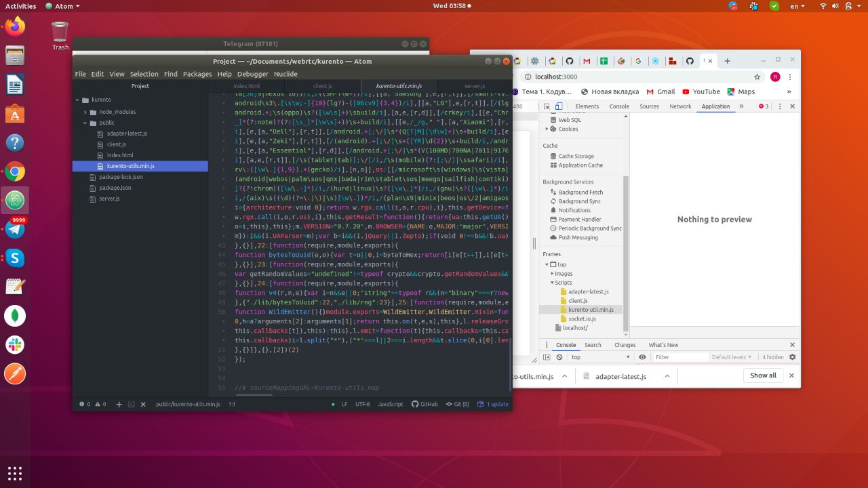Expand Cookies in DevTools Application panel
The image size is (868, 488).
point(547,129)
